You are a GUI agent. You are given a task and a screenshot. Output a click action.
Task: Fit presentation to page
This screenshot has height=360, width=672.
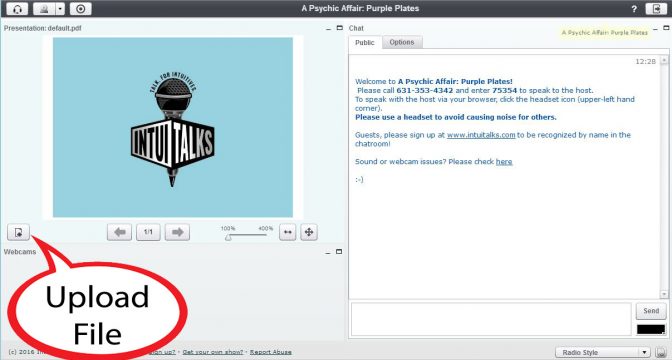click(x=309, y=232)
